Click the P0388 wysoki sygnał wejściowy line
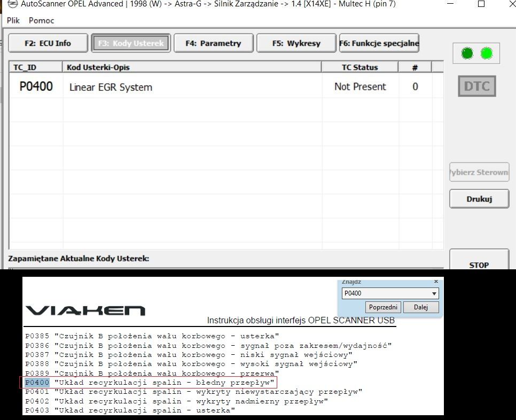This screenshot has height=420, width=516. tap(191, 364)
